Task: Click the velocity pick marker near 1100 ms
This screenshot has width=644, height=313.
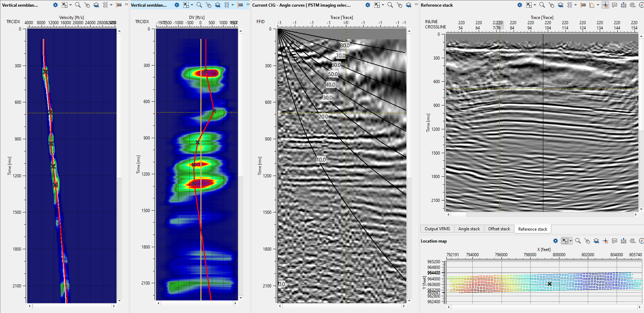Action: pyautogui.click(x=53, y=166)
